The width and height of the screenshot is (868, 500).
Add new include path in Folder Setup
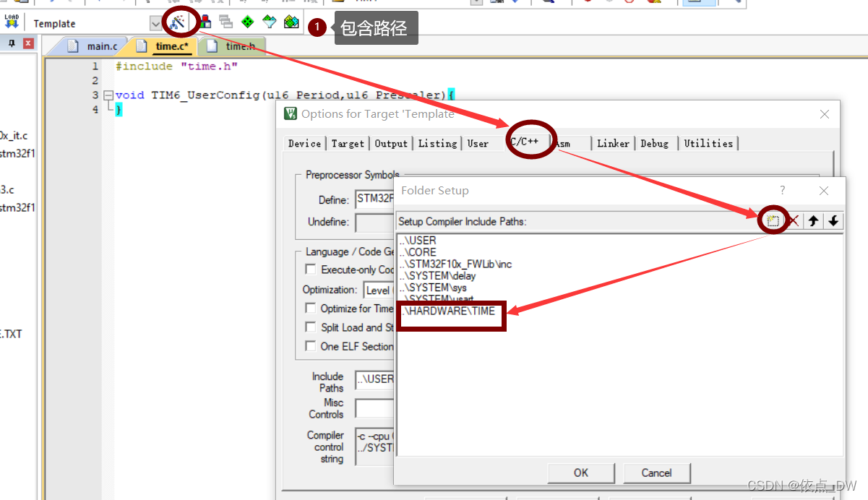point(773,221)
